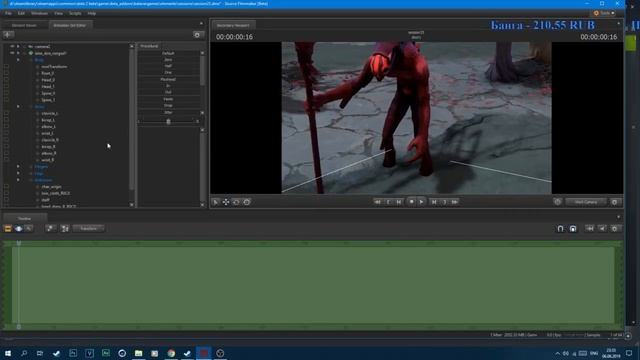Expand the Fingers control group
The height and width of the screenshot is (360, 640).
(18, 167)
